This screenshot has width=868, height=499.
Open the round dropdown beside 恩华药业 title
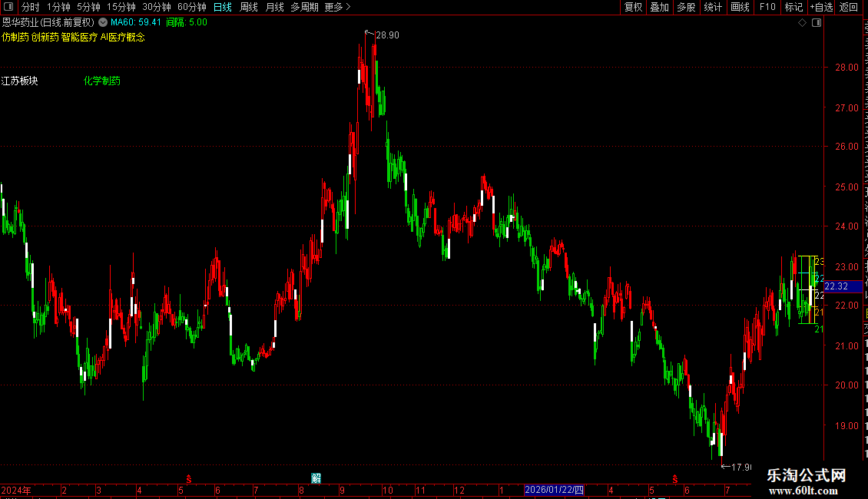coord(103,22)
